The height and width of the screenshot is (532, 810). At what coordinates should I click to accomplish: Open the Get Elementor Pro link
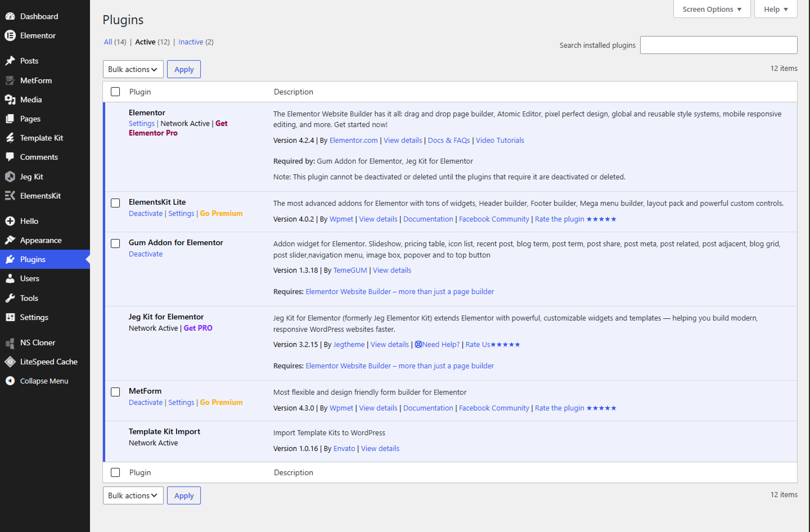pyautogui.click(x=178, y=128)
